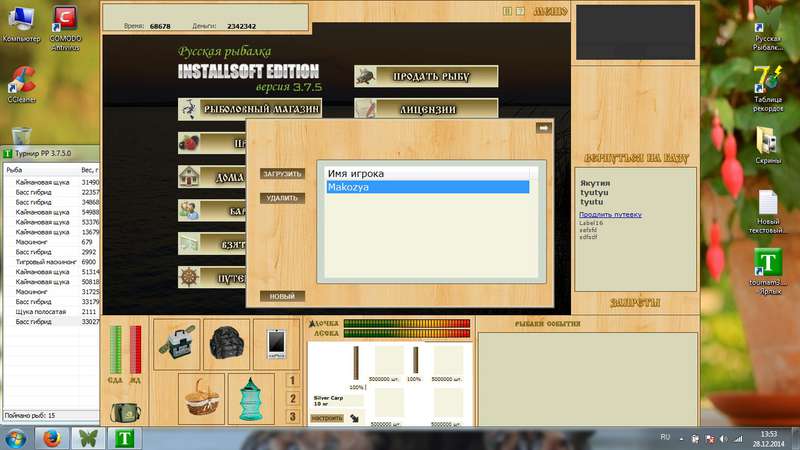The image size is (800, 450).
Task: Open Firefox from taskbar
Action: tap(52, 438)
